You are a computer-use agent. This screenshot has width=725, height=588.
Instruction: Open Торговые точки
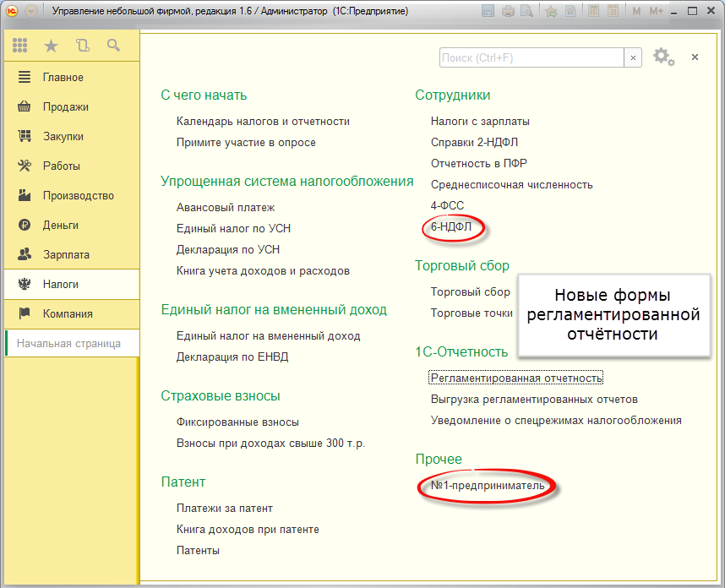coord(472,313)
